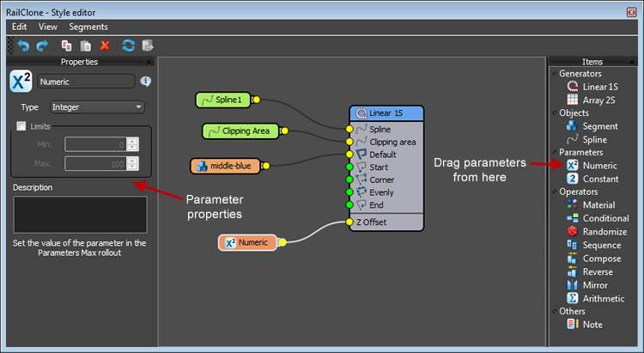Viewport: 644px width, 353px height.
Task: Click the Spline input port on Linear 1S
Action: tap(349, 129)
